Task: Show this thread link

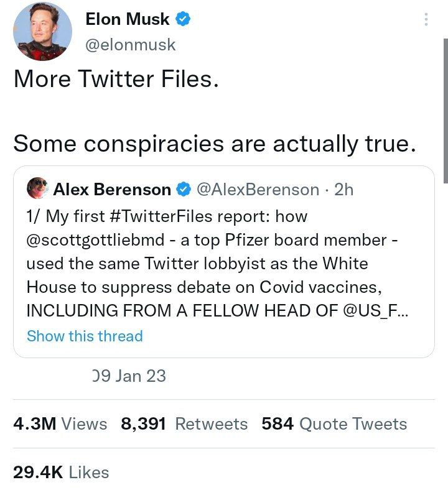Action: click(85, 336)
